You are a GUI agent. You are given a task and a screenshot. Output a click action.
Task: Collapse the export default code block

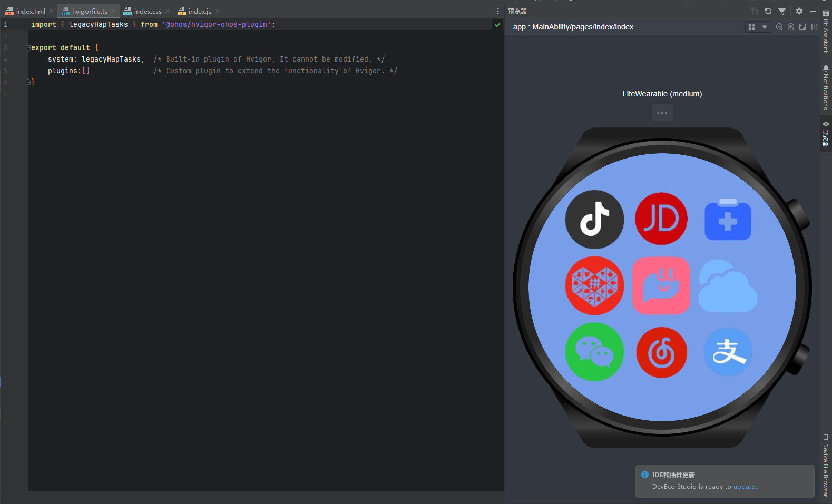[28, 48]
